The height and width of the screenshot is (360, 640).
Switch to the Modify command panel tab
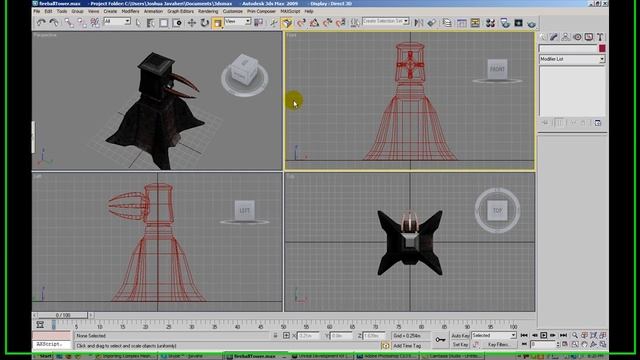coord(554,37)
